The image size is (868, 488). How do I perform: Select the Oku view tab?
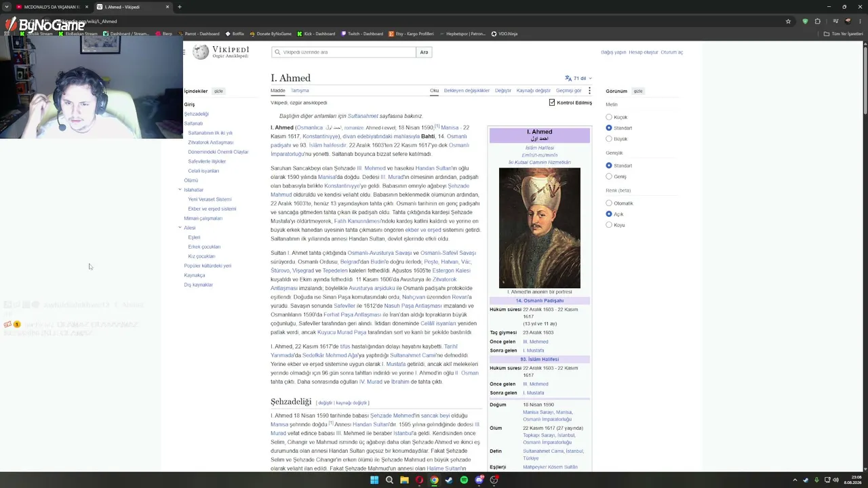[x=434, y=91]
